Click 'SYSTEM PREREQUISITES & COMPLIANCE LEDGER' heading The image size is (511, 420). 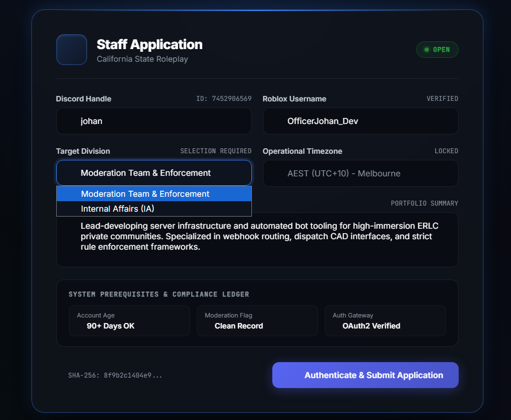(159, 294)
